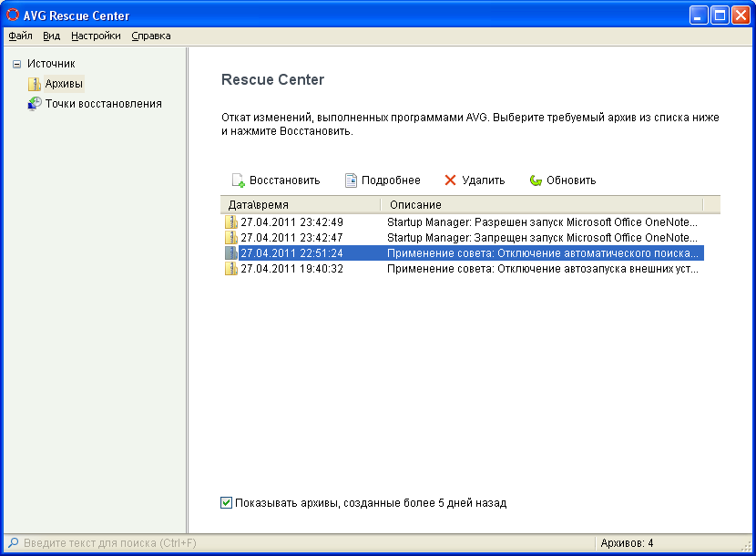Viewport: 756px width, 556px height.
Task: Click the green arrow Обновить icon
Action: [x=536, y=180]
